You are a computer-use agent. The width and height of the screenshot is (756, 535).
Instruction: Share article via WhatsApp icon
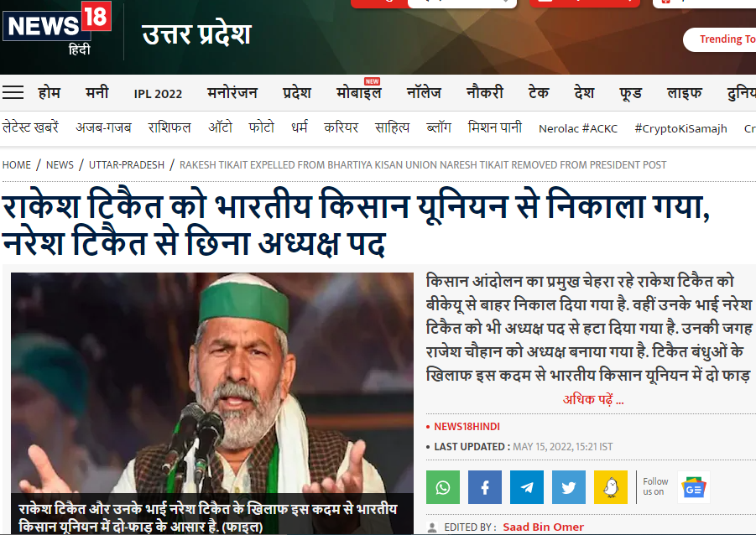442,487
